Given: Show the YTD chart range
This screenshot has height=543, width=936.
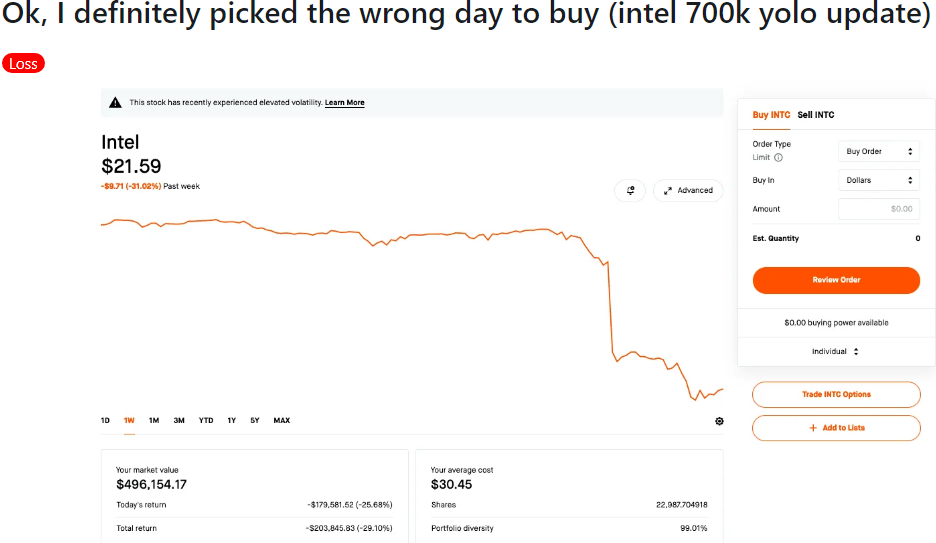Looking at the screenshot, I should pyautogui.click(x=206, y=421).
